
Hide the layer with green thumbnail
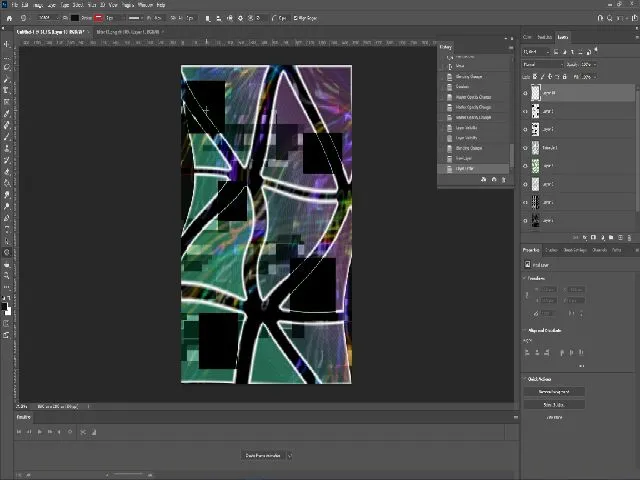tap(525, 166)
